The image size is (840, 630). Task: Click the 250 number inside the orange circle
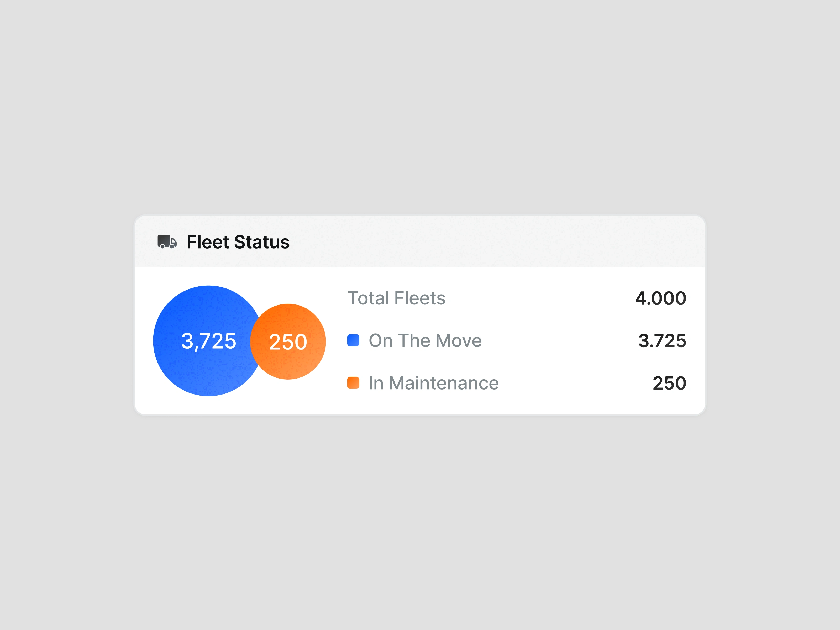288,342
